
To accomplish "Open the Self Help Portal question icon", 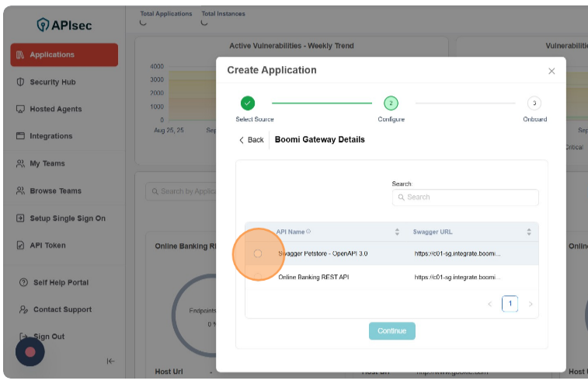I will (x=23, y=282).
